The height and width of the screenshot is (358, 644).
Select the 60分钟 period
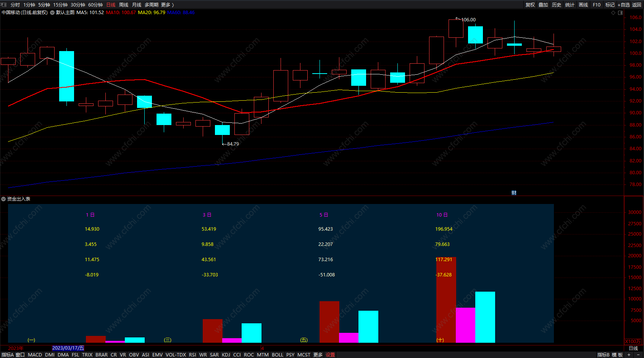(x=95, y=5)
